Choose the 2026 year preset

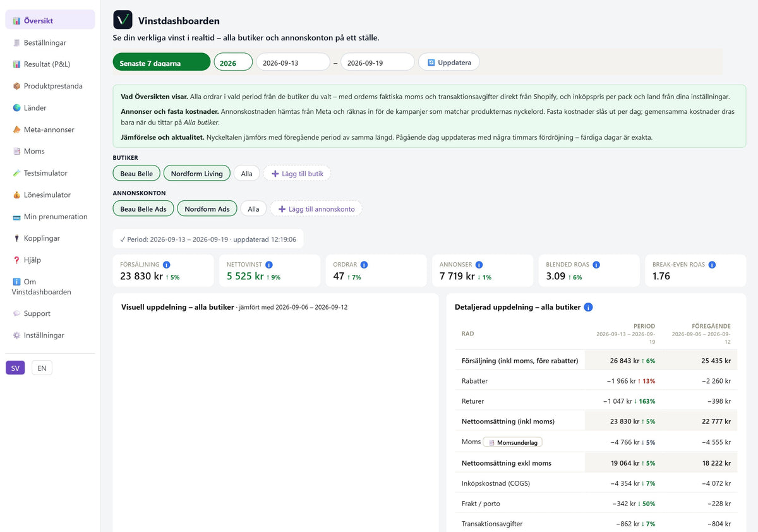(x=233, y=62)
